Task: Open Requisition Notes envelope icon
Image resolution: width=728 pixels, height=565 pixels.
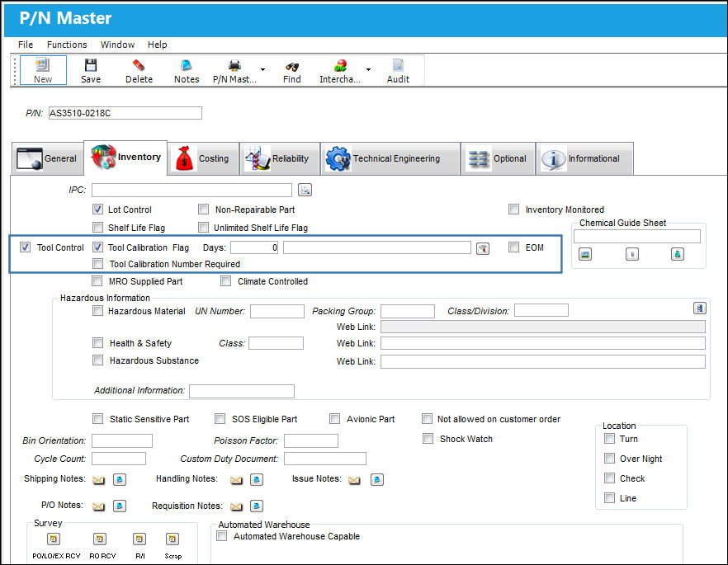Action: [x=236, y=506]
